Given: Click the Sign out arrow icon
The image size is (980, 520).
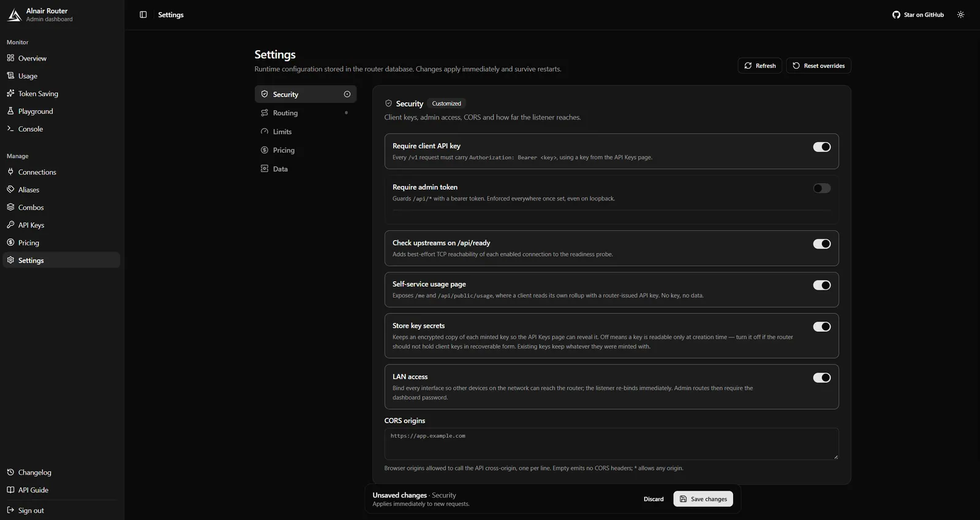Looking at the screenshot, I should (x=10, y=510).
